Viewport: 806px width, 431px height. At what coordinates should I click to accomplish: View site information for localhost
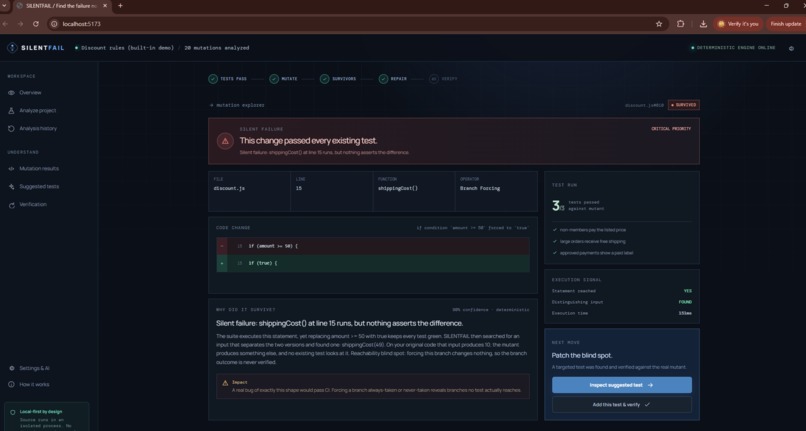[54, 24]
